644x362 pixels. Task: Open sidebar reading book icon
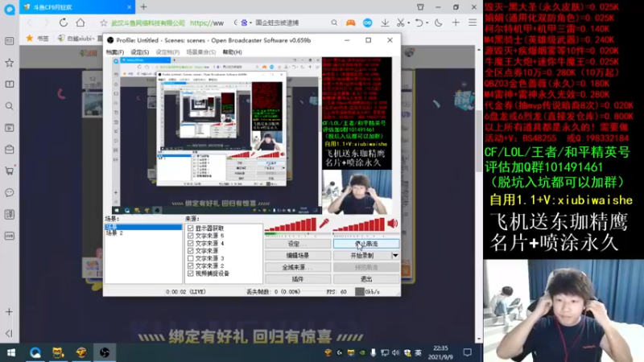10,84
